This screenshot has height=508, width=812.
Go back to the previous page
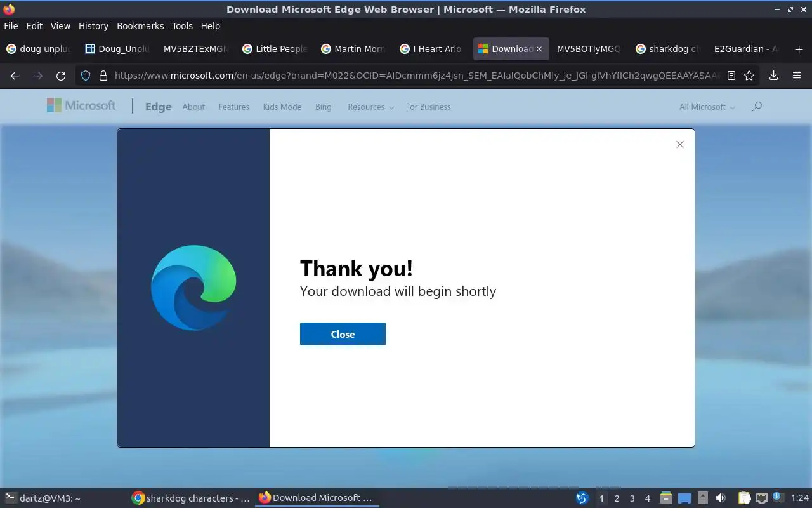15,76
